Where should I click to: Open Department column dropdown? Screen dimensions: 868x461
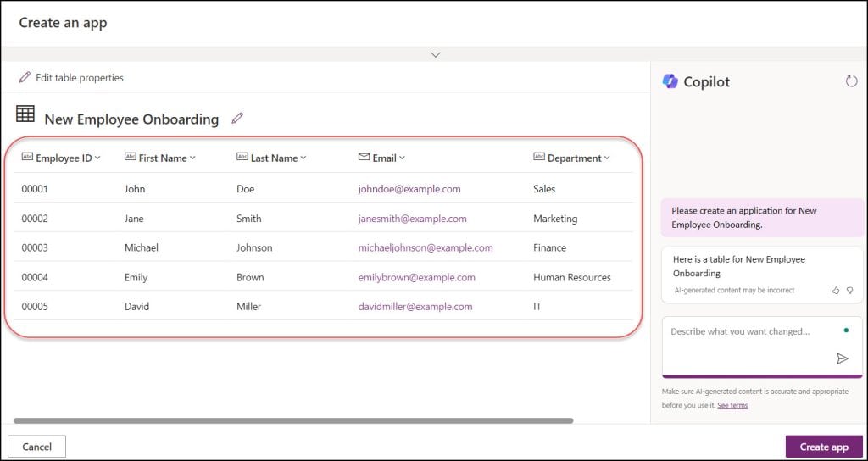[607, 158]
